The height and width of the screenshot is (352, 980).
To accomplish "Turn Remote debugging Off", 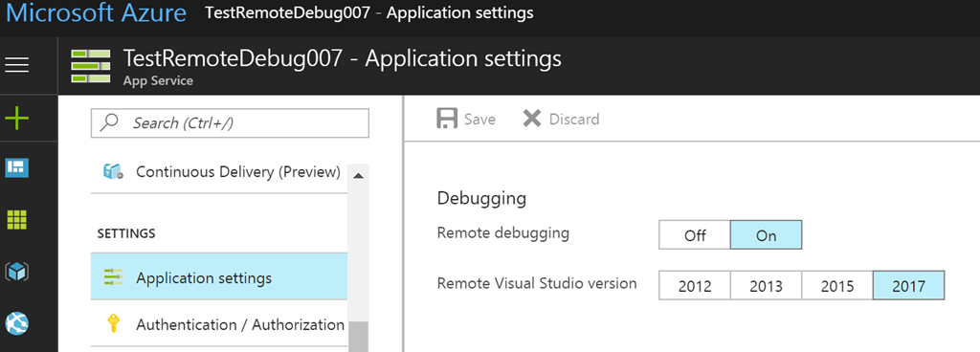I will coord(695,235).
